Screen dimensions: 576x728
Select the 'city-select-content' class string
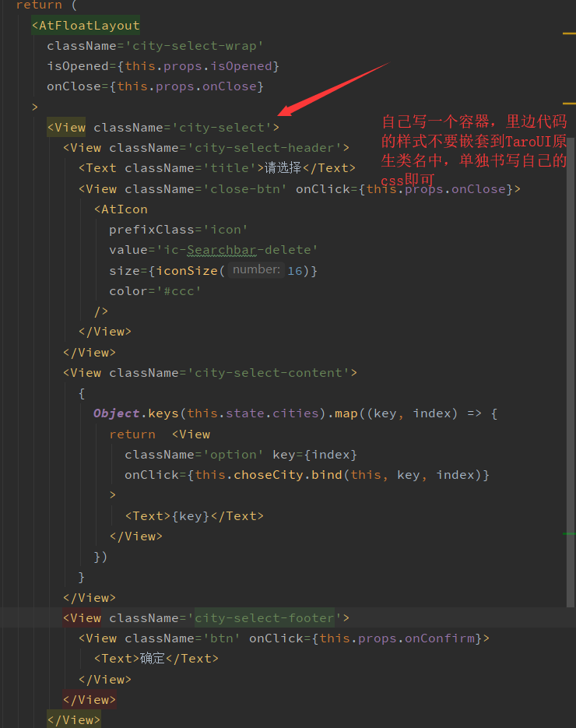pyautogui.click(x=268, y=373)
